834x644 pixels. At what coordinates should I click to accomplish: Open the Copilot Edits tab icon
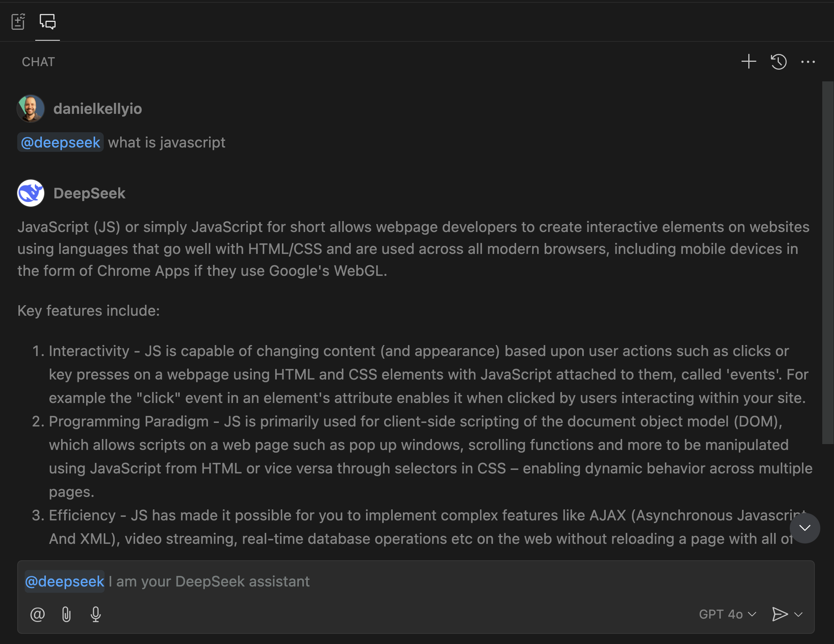(x=18, y=22)
